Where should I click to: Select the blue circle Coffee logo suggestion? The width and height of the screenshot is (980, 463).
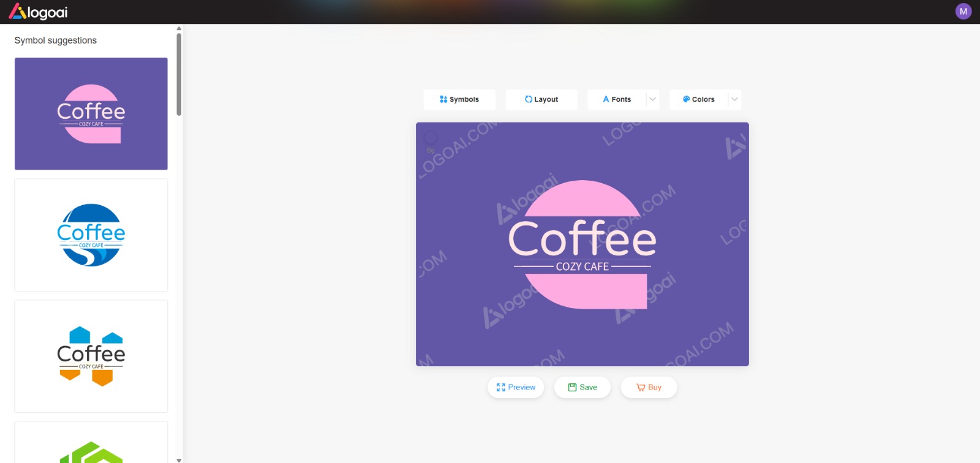tap(91, 235)
